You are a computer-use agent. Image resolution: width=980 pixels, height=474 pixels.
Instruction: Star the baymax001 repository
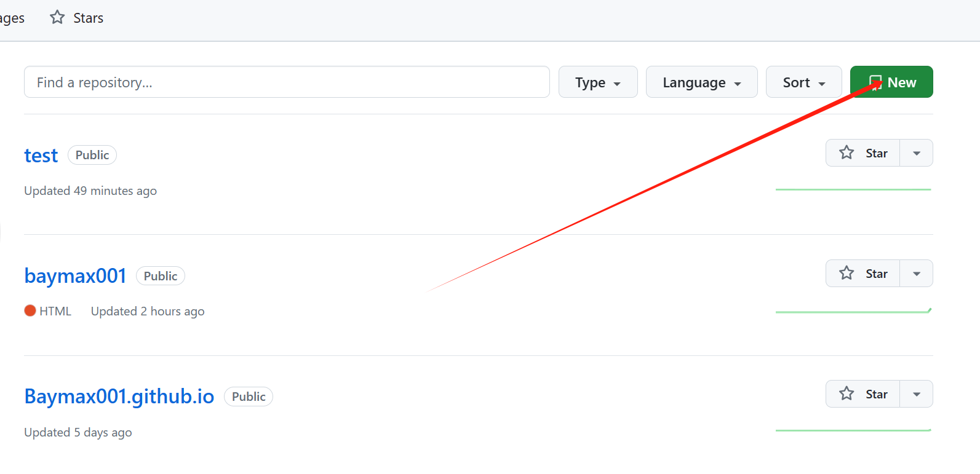point(862,274)
